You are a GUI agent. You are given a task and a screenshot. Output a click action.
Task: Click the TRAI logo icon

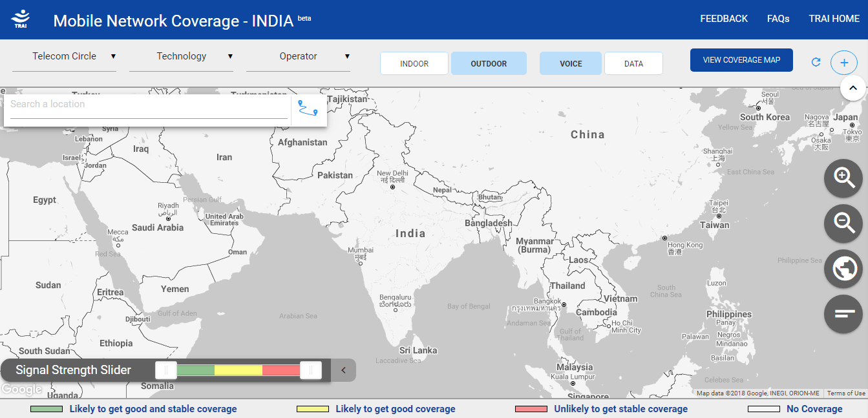pos(20,19)
